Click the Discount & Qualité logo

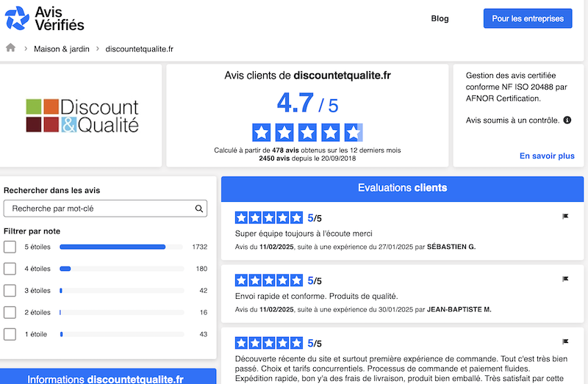pos(82,115)
